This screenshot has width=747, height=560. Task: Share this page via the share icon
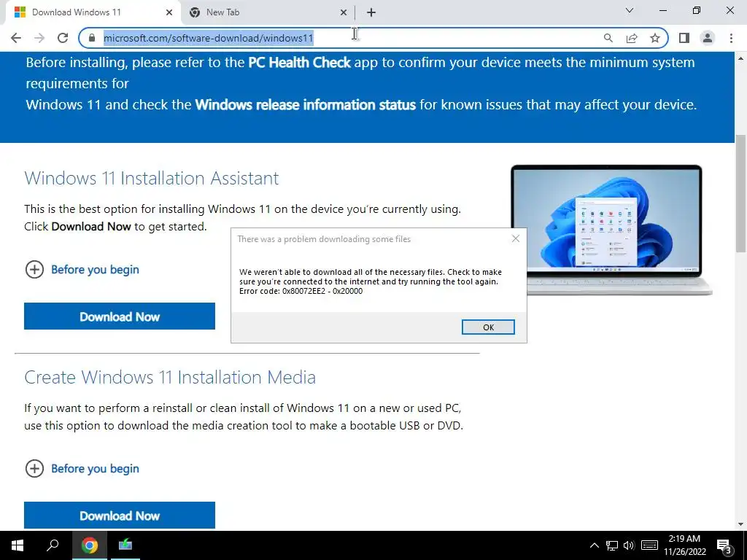pyautogui.click(x=632, y=38)
